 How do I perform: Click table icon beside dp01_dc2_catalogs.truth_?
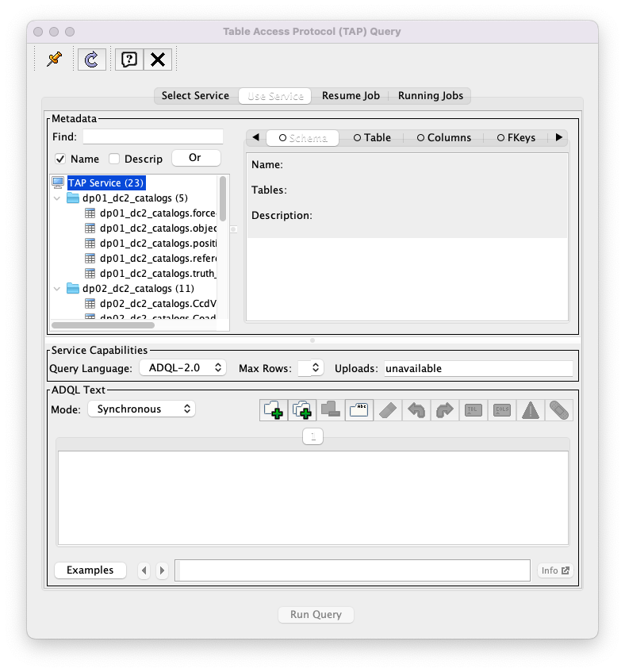90,274
